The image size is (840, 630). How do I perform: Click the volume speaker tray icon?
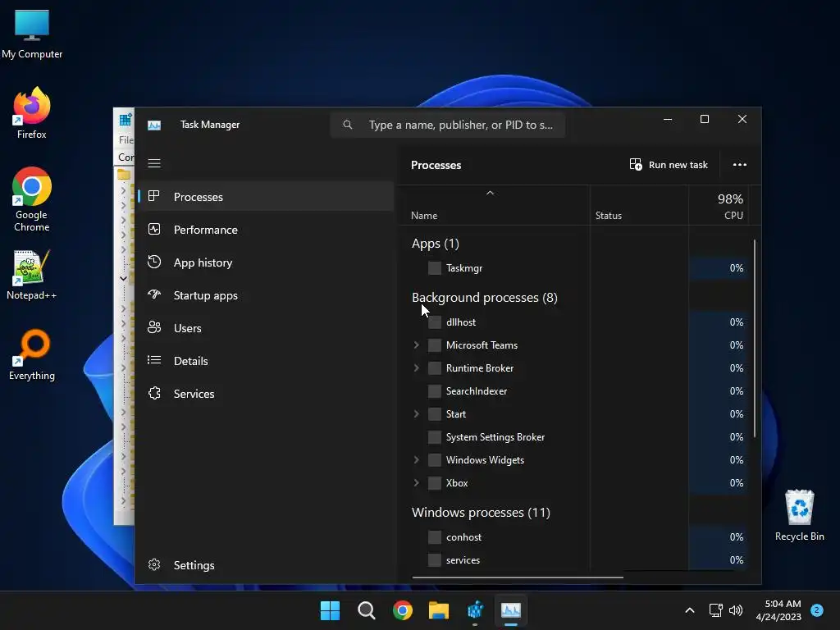click(x=736, y=610)
